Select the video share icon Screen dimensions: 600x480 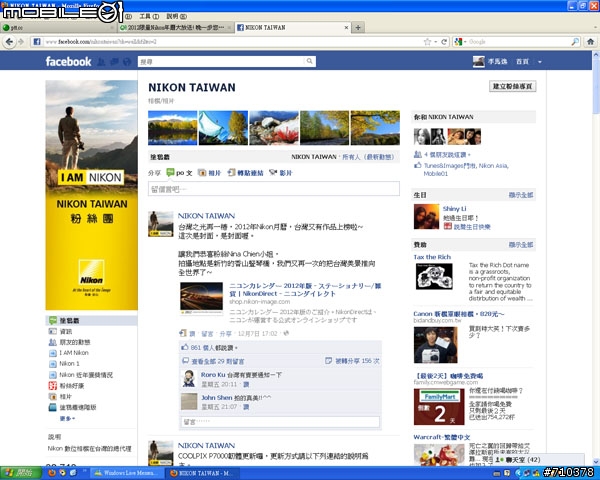[x=273, y=173]
